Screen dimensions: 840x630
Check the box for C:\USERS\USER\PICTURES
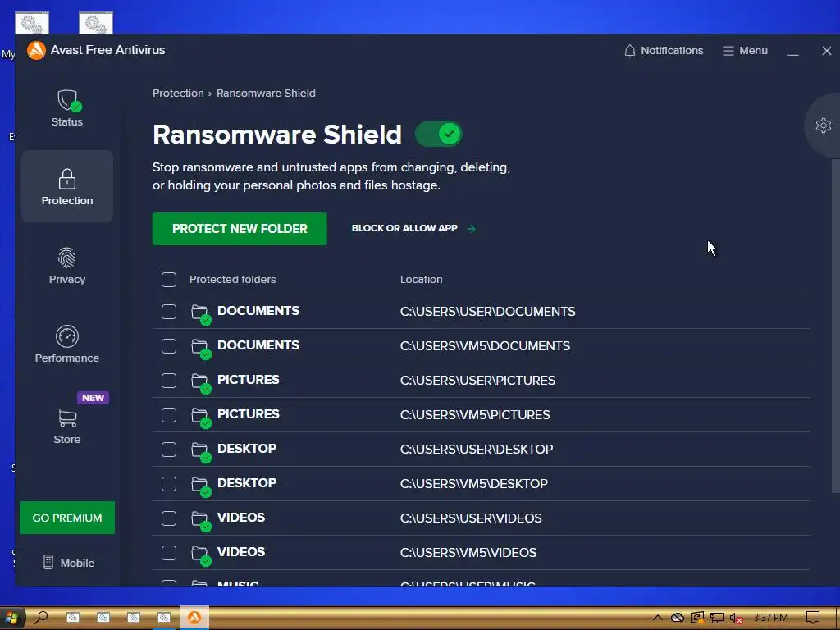point(169,381)
